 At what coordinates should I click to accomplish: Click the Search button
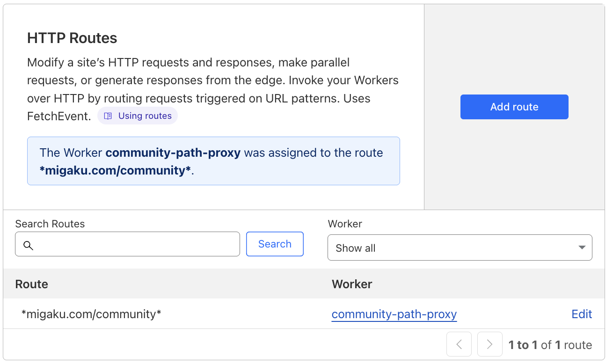[x=275, y=244]
